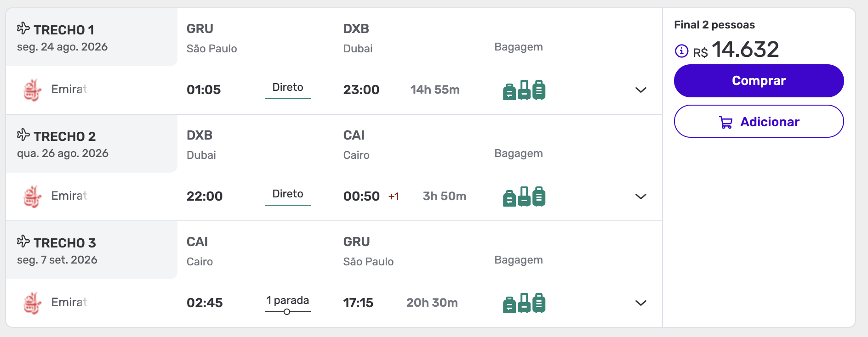Expand details for the DXB–CAI flight
The image size is (868, 337).
pos(640,197)
